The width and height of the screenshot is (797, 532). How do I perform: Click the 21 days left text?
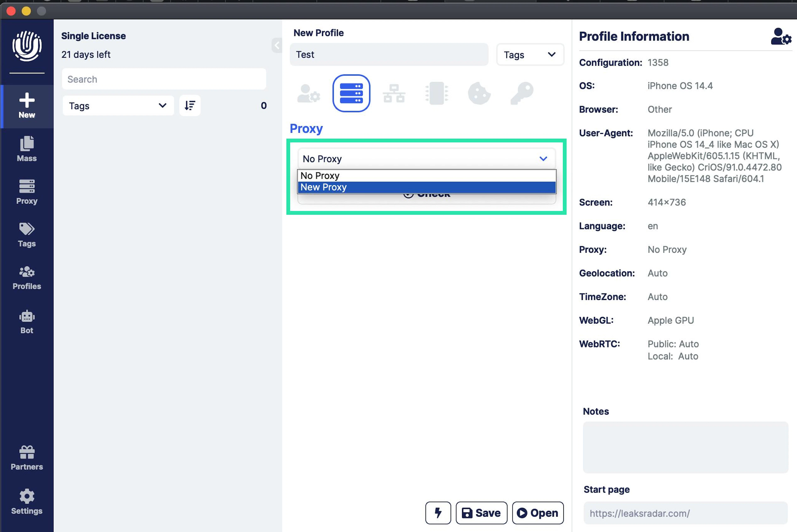(x=86, y=55)
